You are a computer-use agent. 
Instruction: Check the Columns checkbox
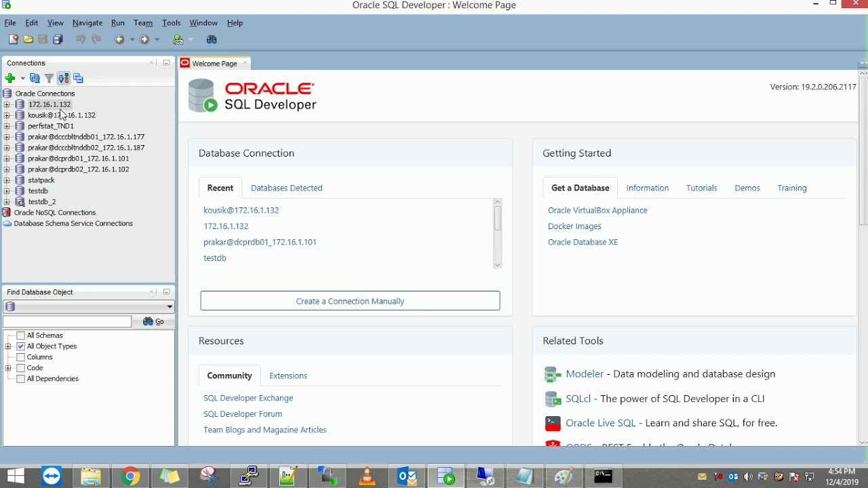pos(21,357)
